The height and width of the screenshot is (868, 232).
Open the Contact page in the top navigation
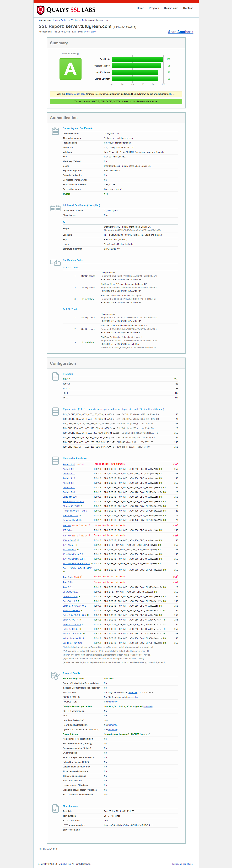[188, 8]
